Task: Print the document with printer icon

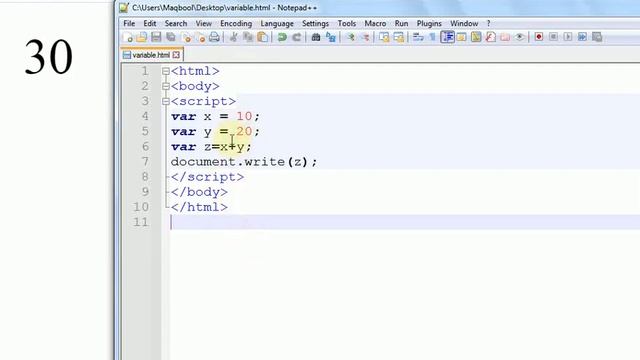Action: 214,37
